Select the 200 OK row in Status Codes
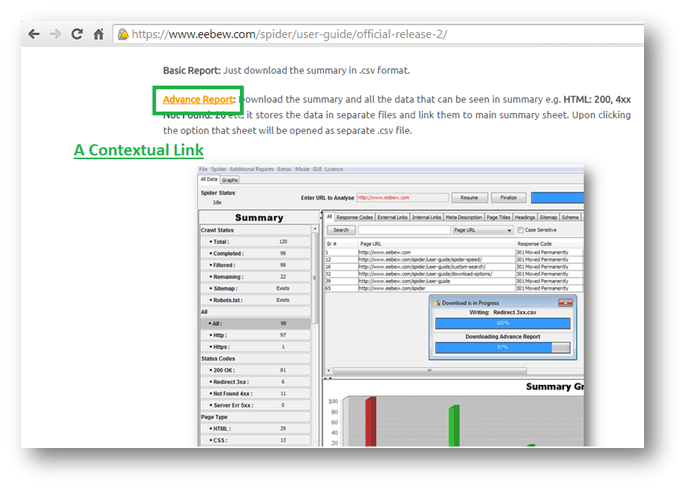Image resolution: width=686 pixels, height=490 pixels. 256,370
